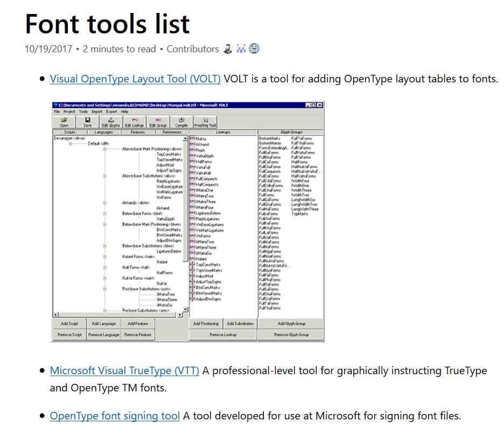Open the Microsoft Visual TrueType (VTT) link
The height and width of the screenshot is (428, 504).
pyautogui.click(x=124, y=370)
